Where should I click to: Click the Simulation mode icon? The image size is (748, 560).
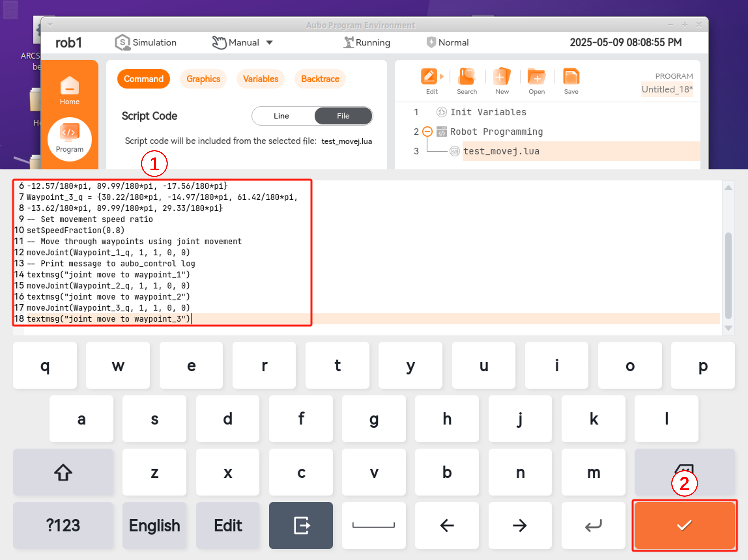[x=122, y=43]
